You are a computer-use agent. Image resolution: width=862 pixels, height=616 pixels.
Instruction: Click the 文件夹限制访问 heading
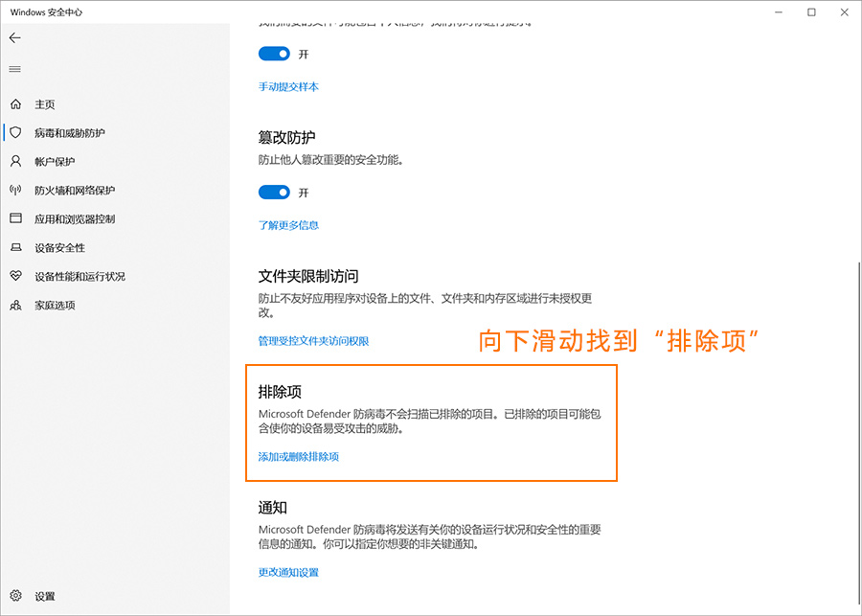pyautogui.click(x=308, y=276)
